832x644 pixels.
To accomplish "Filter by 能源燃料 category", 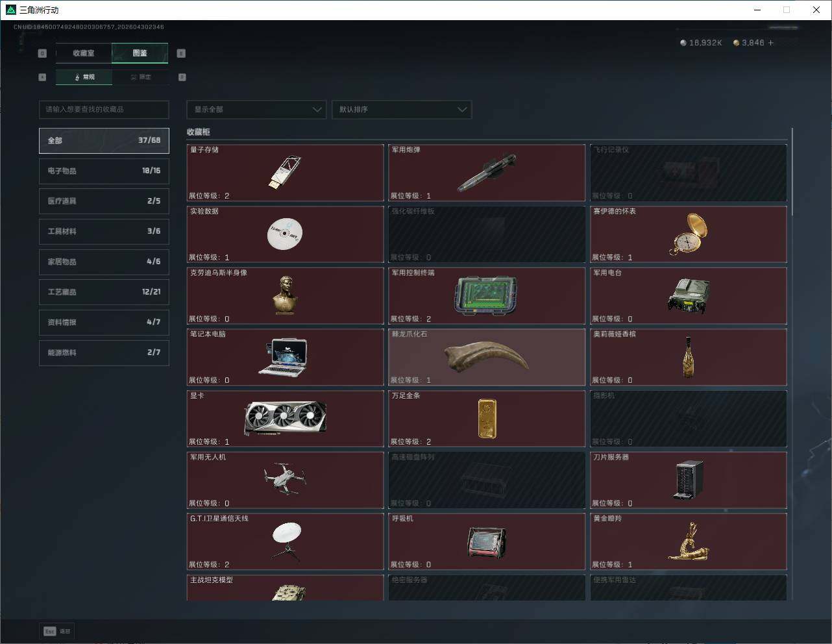I will click(x=104, y=353).
